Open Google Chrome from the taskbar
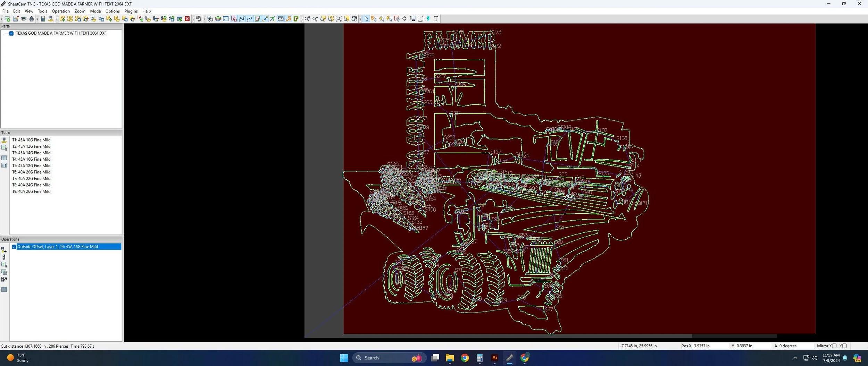 (x=465, y=358)
